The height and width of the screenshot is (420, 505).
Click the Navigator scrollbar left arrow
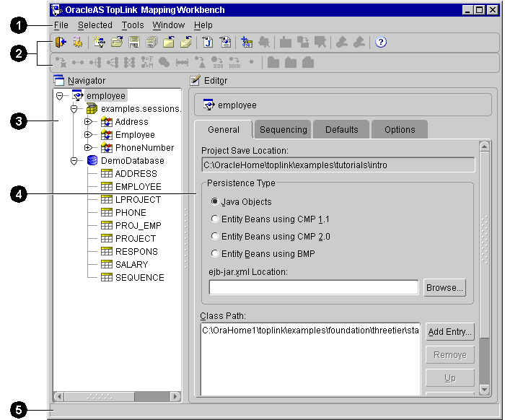click(59, 396)
